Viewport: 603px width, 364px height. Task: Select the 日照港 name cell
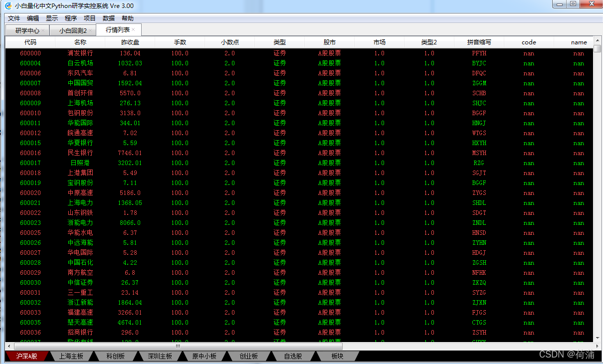(80, 163)
